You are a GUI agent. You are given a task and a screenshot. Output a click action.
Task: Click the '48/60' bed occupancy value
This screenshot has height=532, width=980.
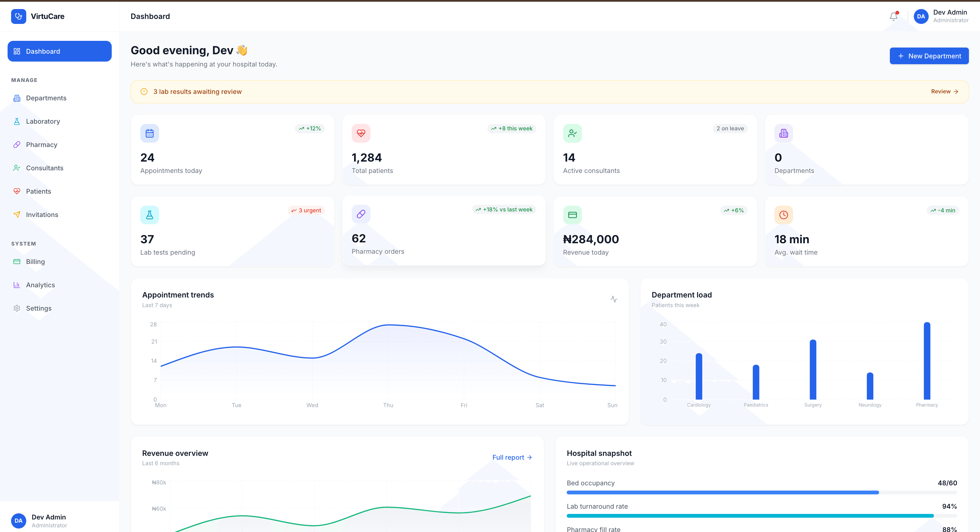click(x=947, y=483)
